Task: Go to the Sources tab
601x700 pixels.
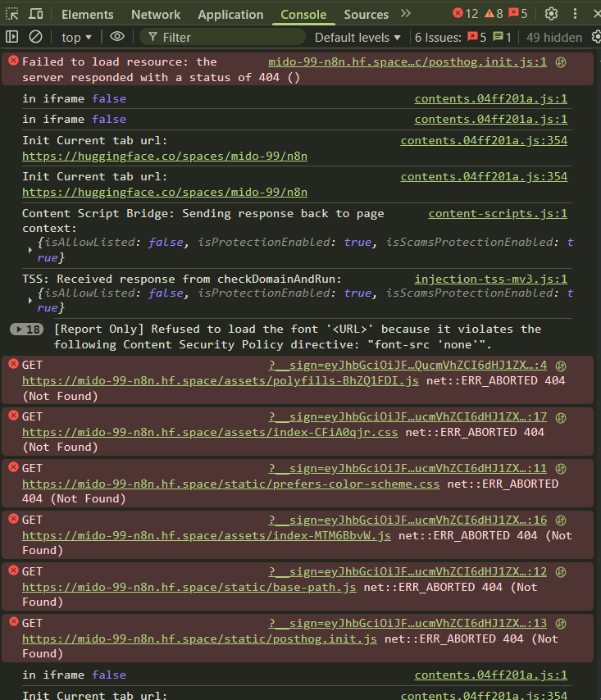Action: point(367,14)
